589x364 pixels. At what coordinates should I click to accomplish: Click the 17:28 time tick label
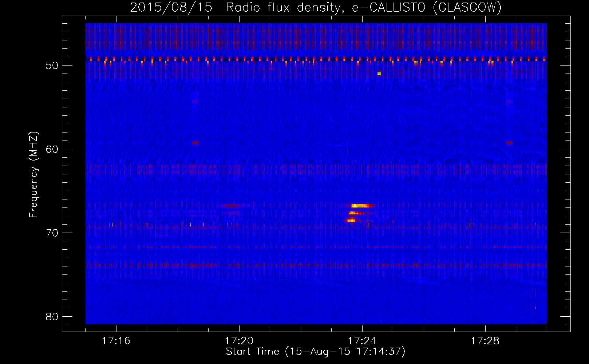(x=485, y=341)
